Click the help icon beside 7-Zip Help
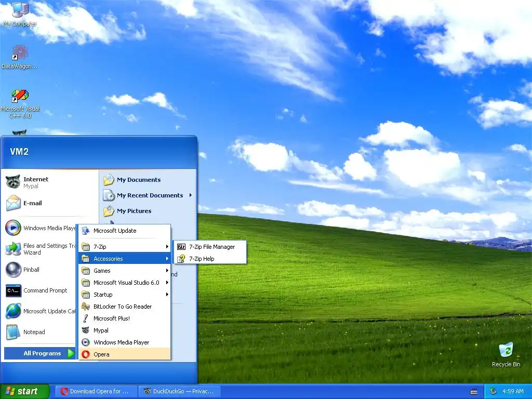 (x=181, y=259)
